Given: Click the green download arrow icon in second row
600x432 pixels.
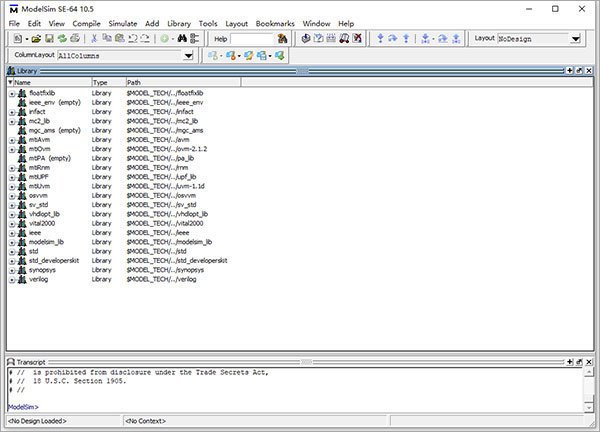Looking at the screenshot, I should 280,56.
